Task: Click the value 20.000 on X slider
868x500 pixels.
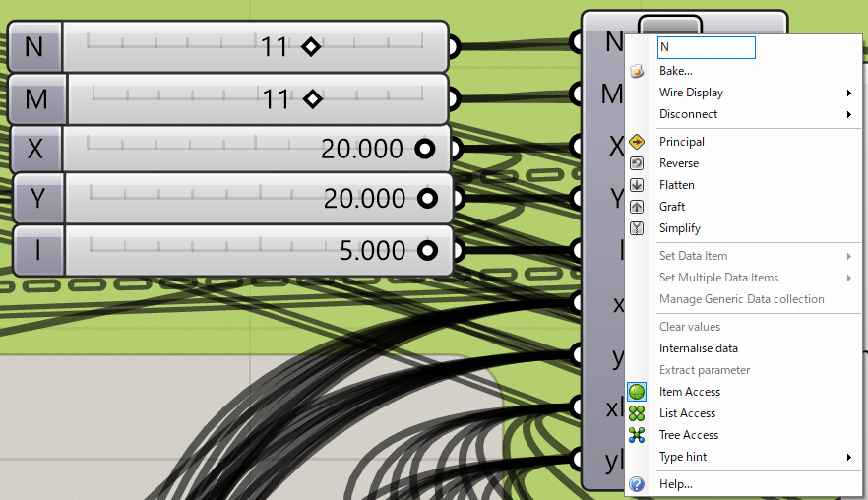Action: 362,149
